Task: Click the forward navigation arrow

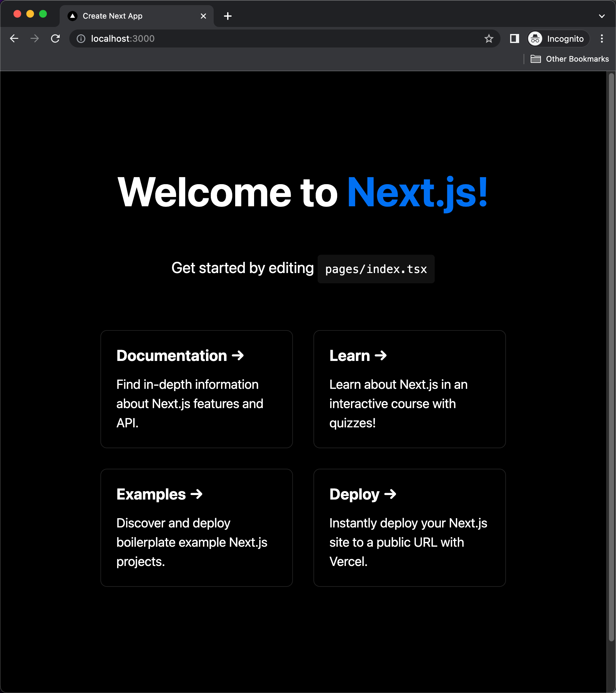Action: tap(35, 38)
